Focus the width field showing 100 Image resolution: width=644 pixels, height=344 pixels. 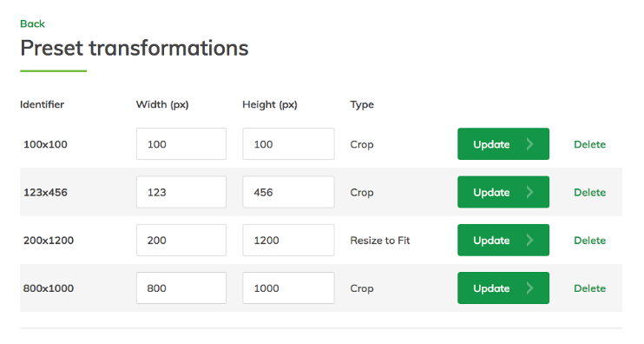tap(181, 144)
